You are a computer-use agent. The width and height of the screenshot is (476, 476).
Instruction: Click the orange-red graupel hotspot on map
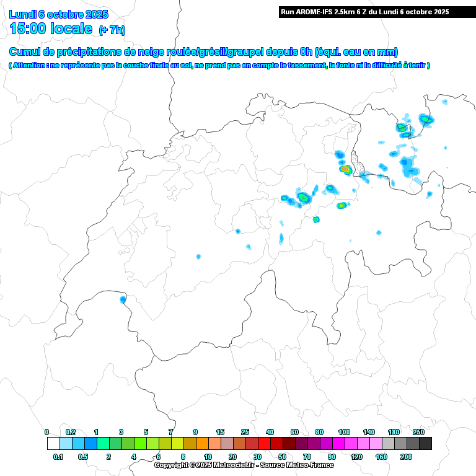[x=345, y=169]
